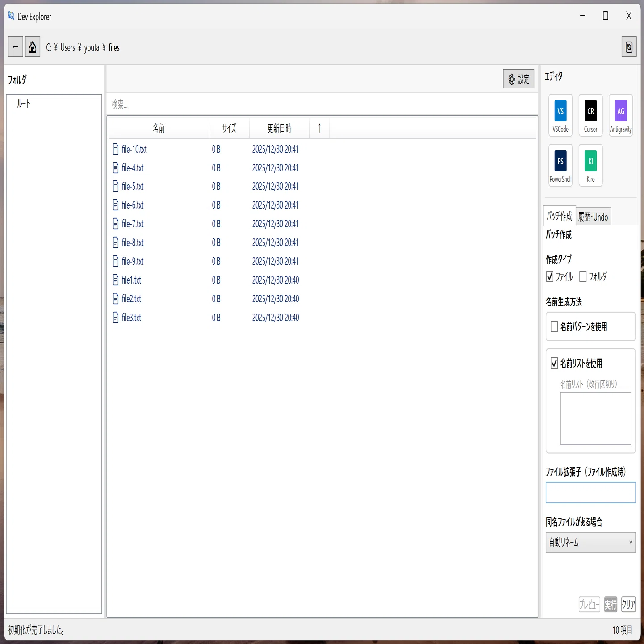Click the file icon of file3.txt
Screen dimensions: 644x644
click(116, 318)
